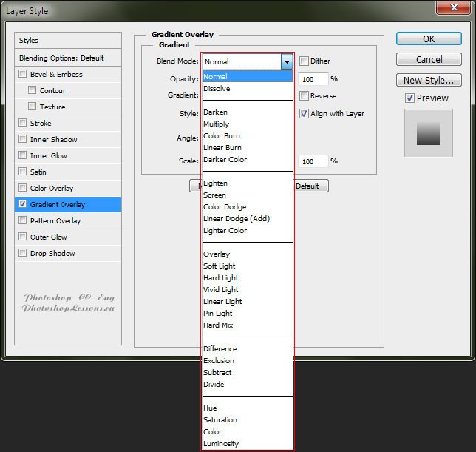
Task: Click the Cancel button
Action: click(429, 60)
